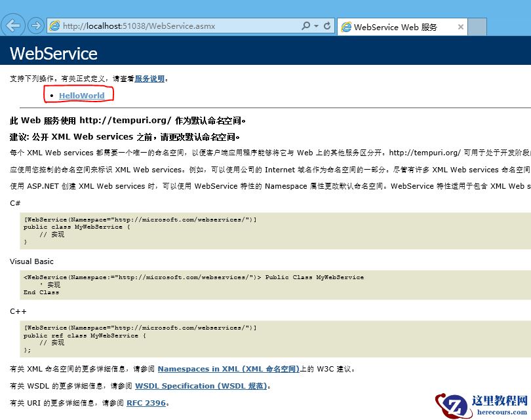Open a new blank tab button

click(x=477, y=27)
